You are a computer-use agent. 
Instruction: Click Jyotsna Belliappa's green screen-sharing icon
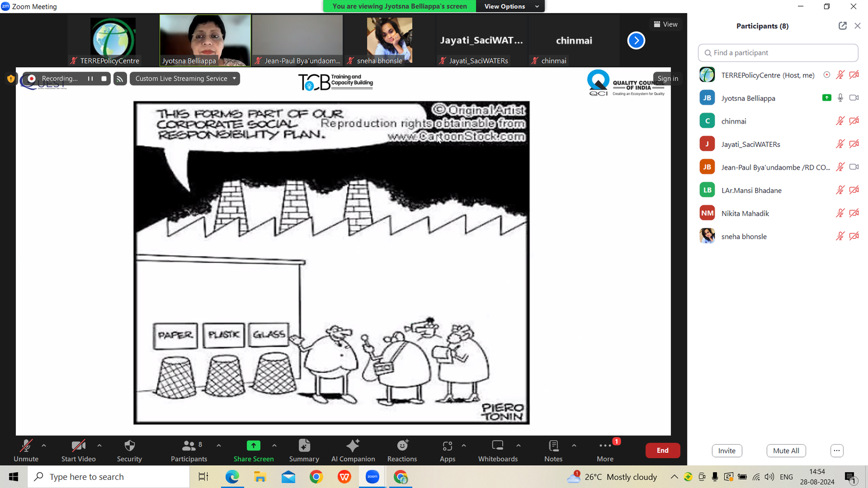[x=827, y=98]
